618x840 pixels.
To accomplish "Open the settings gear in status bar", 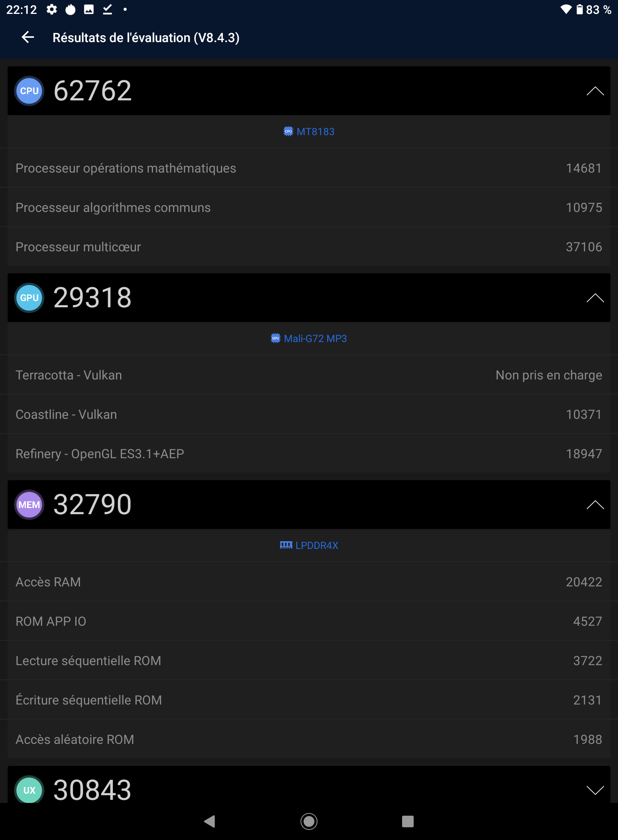I will point(52,9).
